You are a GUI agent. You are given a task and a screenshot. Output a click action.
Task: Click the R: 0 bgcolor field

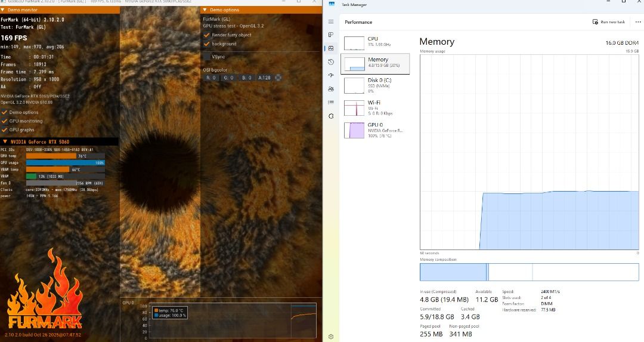click(211, 78)
